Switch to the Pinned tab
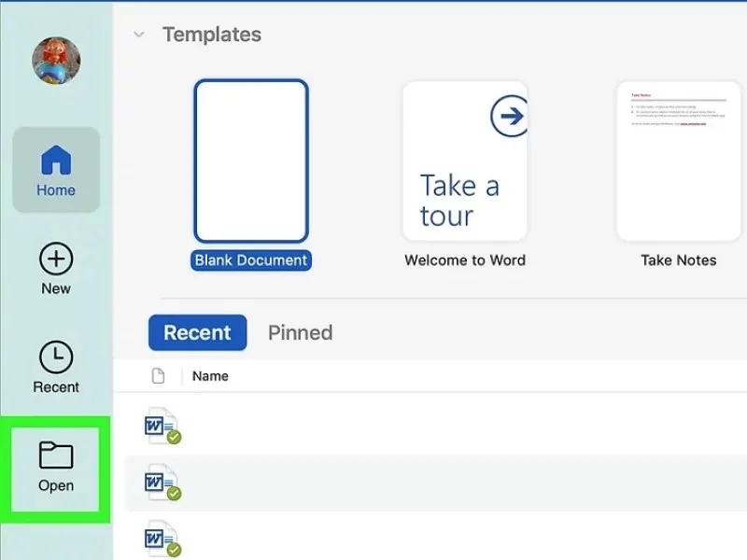Screen dimensions: 747x560 coord(300,332)
